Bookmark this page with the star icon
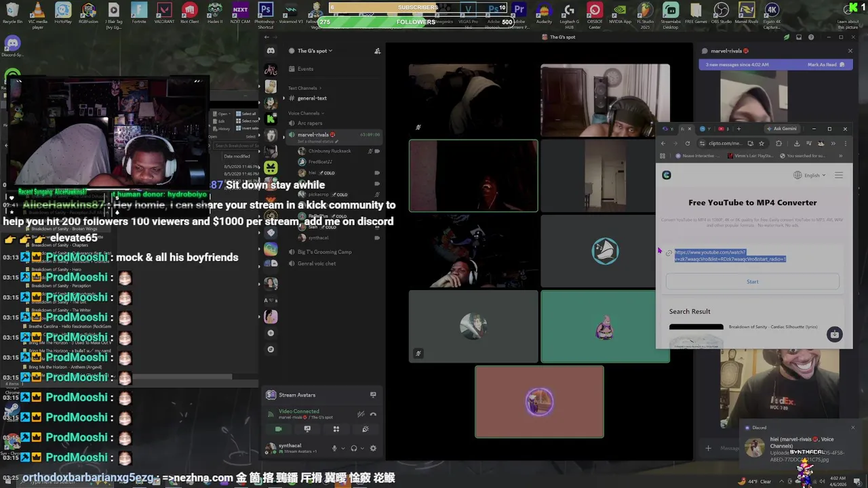The height and width of the screenshot is (488, 868). tap(762, 144)
